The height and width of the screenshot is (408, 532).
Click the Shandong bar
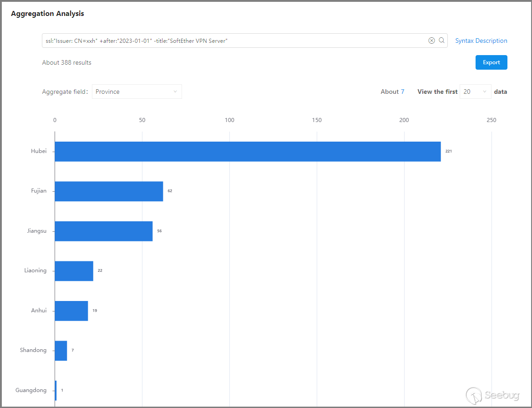61,350
